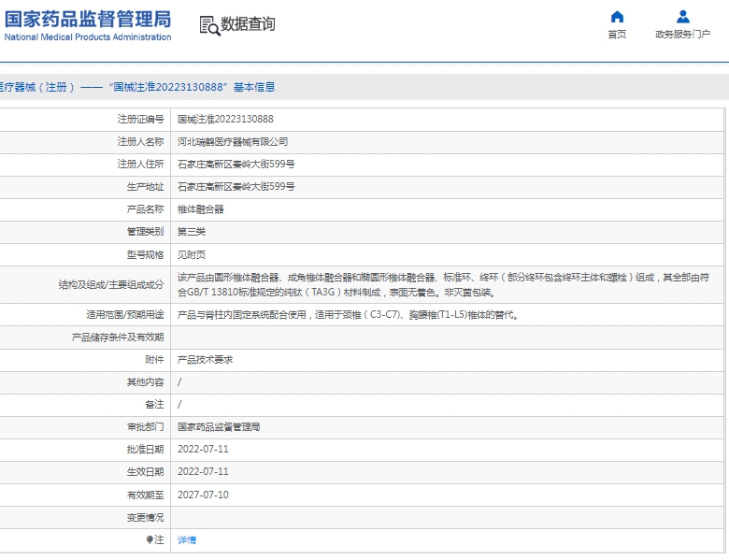The image size is (729, 560).
Task: Open 产品技术要求 attachment
Action: click(x=205, y=360)
